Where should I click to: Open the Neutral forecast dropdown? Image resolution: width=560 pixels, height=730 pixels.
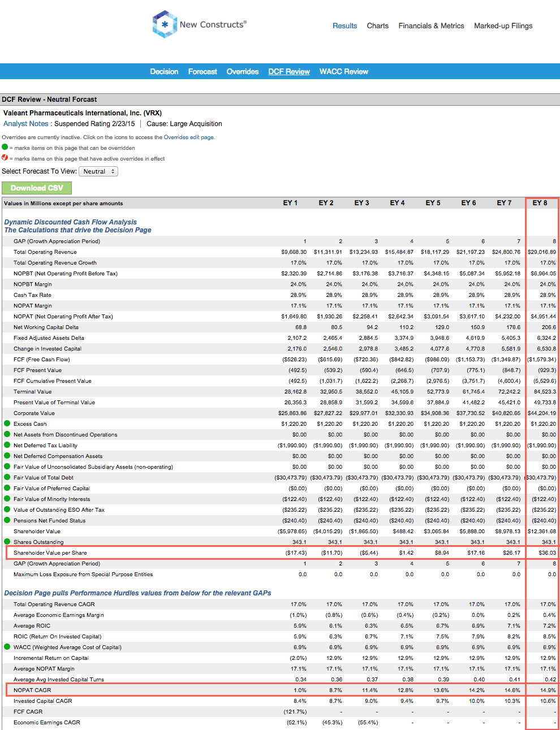[98, 171]
